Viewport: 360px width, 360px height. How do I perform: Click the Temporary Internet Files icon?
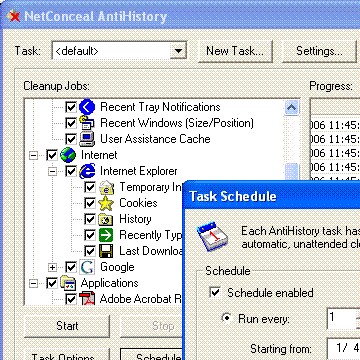[106, 187]
